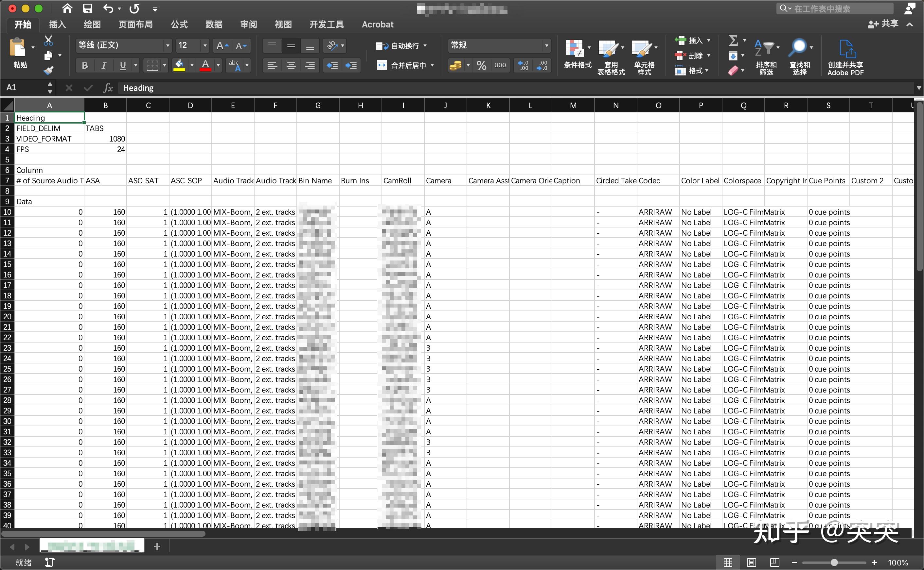The height and width of the screenshot is (570, 924).
Task: Click the percent style icon
Action: click(481, 66)
